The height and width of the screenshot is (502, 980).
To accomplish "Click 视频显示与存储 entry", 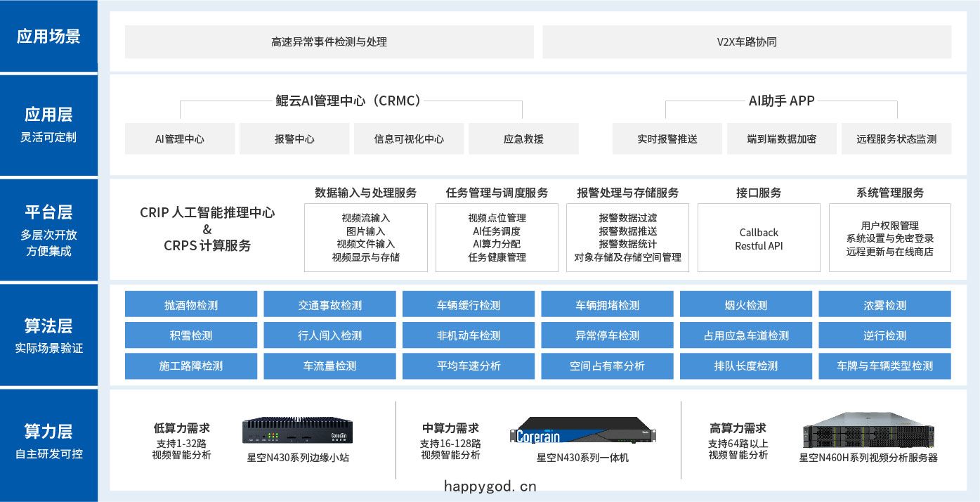I will pyautogui.click(x=365, y=257).
